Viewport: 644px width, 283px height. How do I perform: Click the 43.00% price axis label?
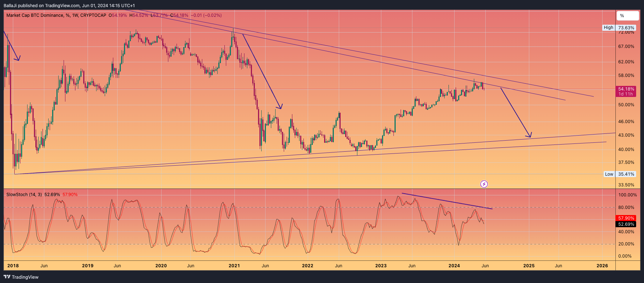(626, 135)
